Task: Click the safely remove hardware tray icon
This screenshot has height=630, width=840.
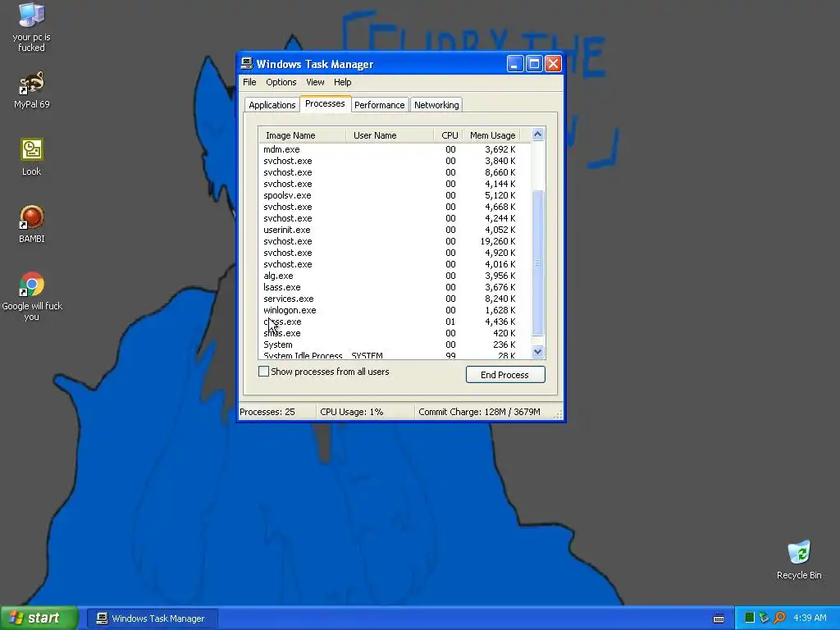Action: click(764, 618)
